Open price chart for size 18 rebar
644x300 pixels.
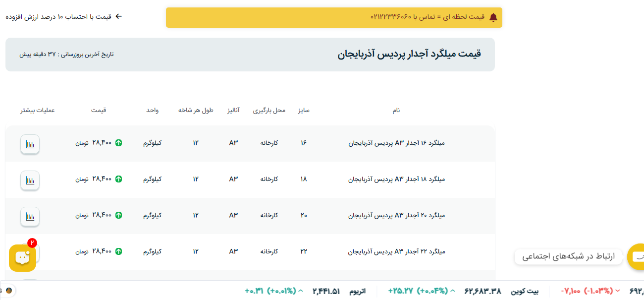(x=30, y=180)
